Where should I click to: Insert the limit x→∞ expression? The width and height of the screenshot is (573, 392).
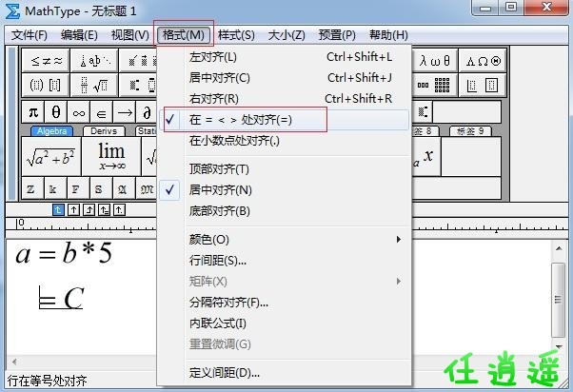point(111,157)
